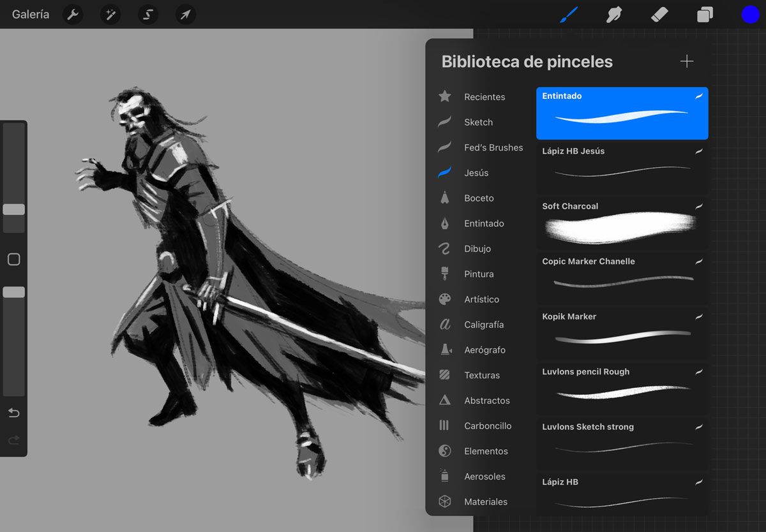The image size is (766, 532).
Task: Activate the Transform arrow tool
Action: coord(185,14)
